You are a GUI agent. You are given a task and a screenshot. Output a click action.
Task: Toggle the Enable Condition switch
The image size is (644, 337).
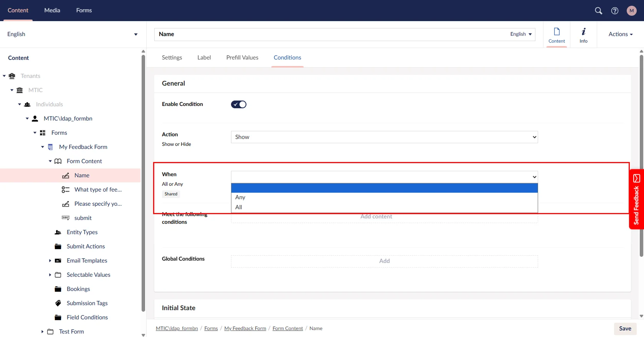pyautogui.click(x=238, y=104)
